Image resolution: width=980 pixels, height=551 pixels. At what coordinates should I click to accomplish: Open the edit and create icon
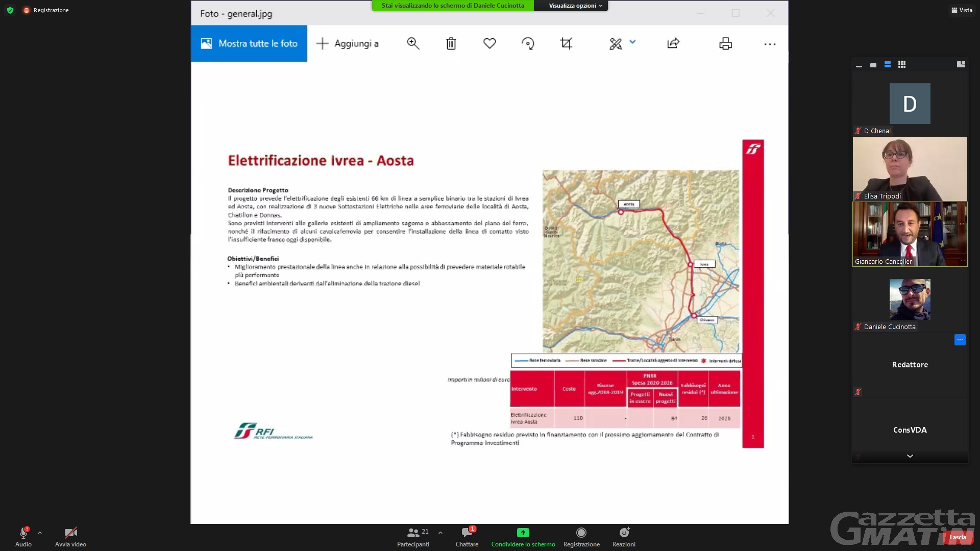coord(616,44)
